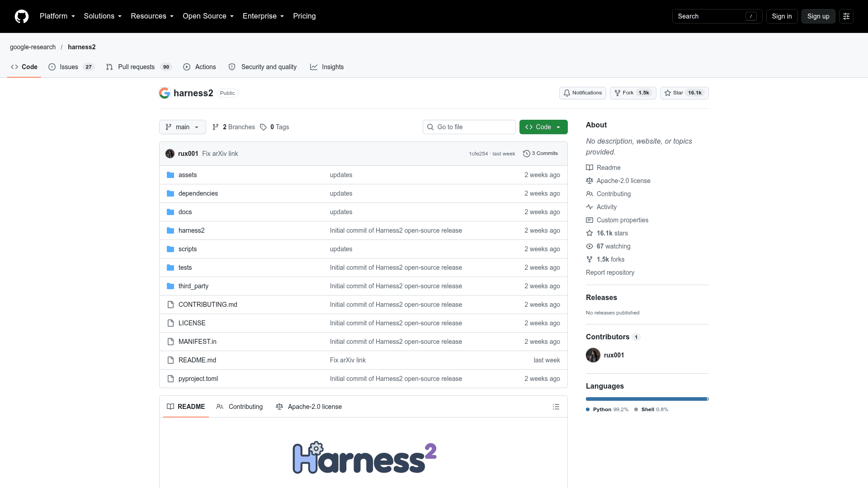Expand the green Code dropdown
Screen dimensions: 868x488
pos(543,127)
